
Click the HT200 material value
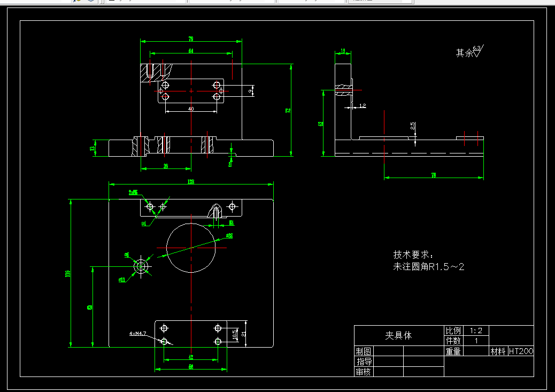(521, 351)
